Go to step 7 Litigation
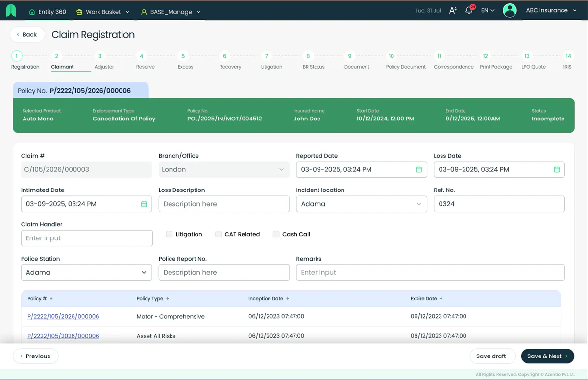 (x=271, y=61)
